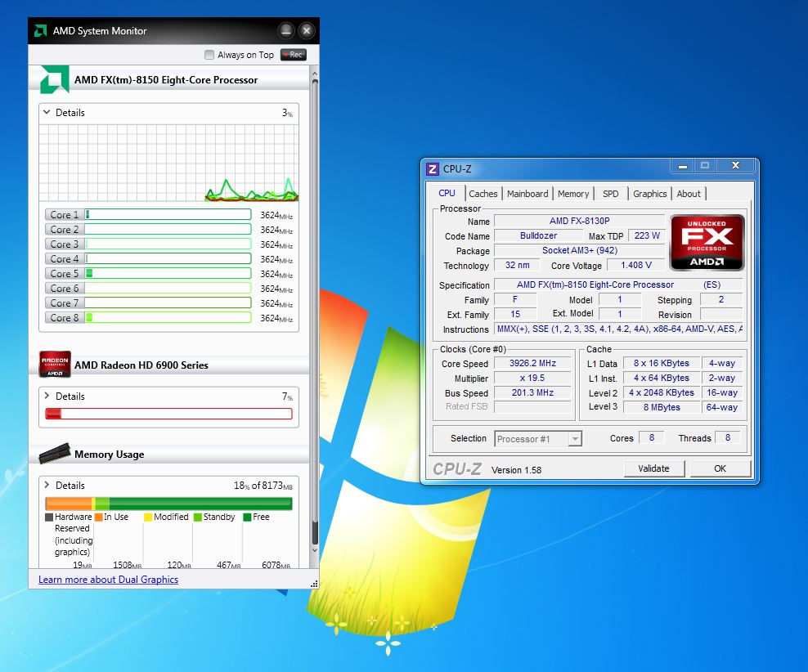The image size is (808, 672).
Task: Minimize the CPU-Z window
Action: tap(682, 166)
